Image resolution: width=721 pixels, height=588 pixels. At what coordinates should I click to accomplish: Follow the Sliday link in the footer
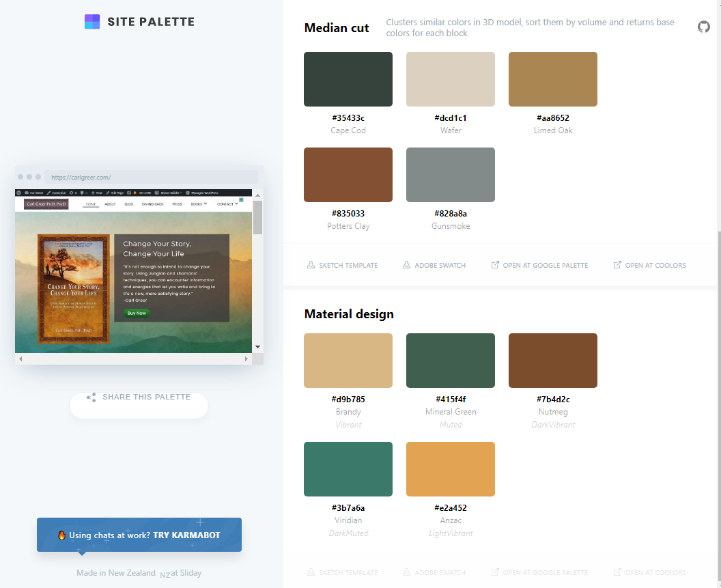point(190,573)
